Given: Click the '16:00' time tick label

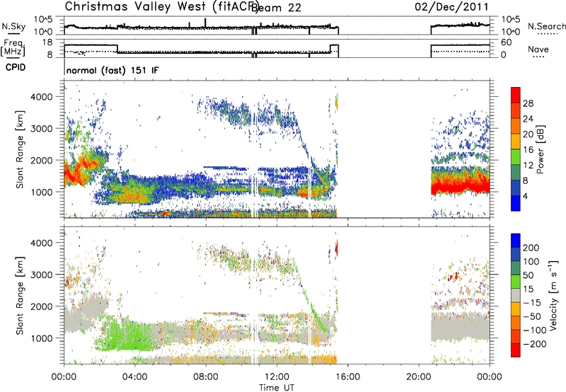Looking at the screenshot, I should coord(347,377).
